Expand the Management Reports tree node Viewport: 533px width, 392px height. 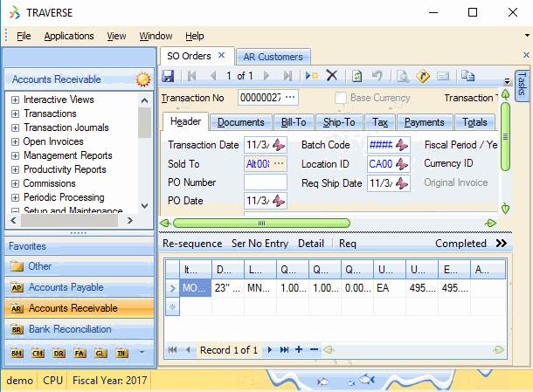(x=15, y=155)
